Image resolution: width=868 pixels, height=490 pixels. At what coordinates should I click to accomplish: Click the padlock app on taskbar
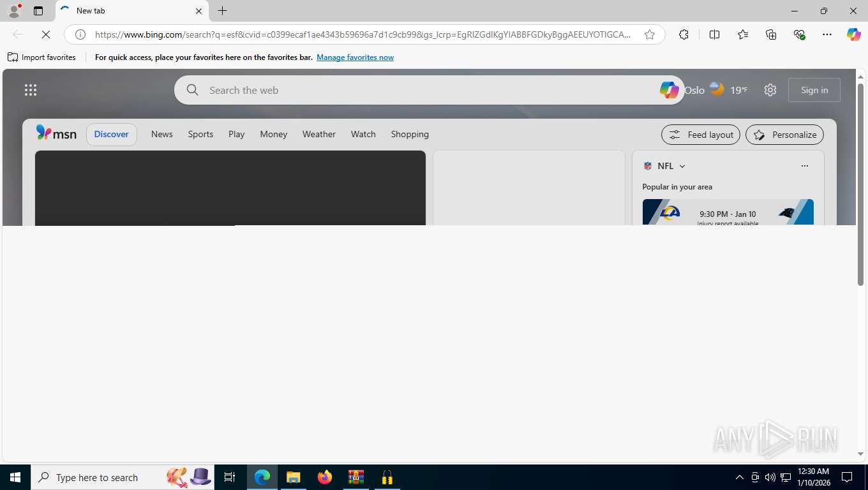387,477
